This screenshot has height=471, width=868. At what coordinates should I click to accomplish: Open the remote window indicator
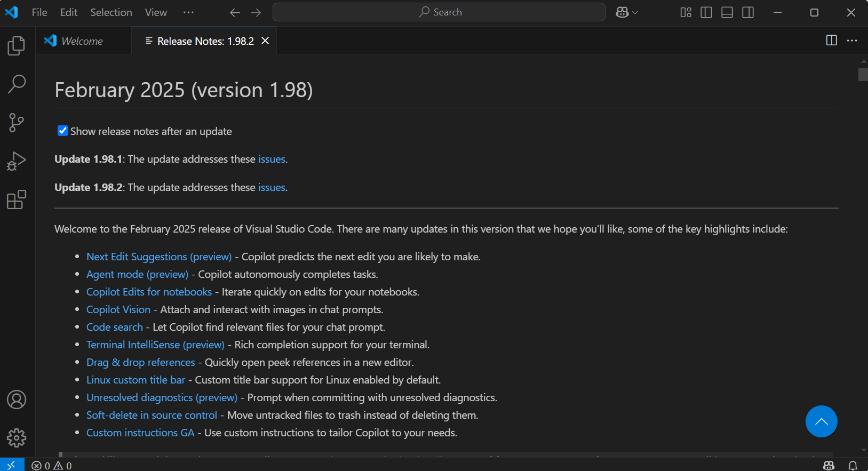coord(12,465)
